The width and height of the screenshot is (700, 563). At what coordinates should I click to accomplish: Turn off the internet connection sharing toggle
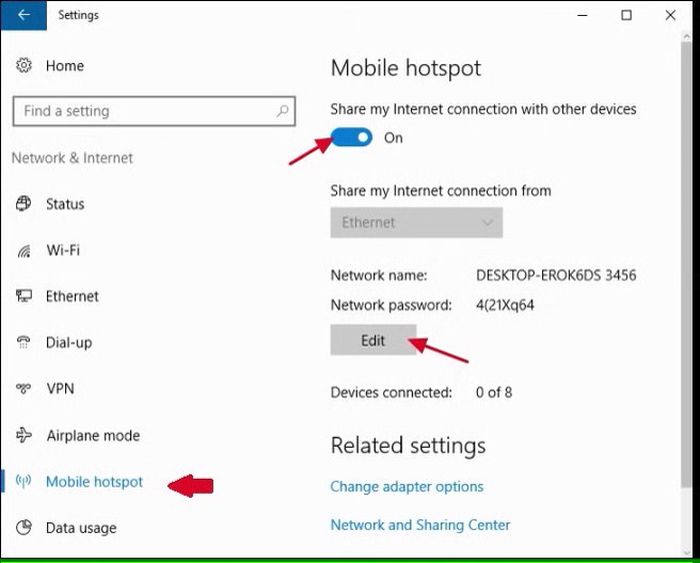coord(351,138)
